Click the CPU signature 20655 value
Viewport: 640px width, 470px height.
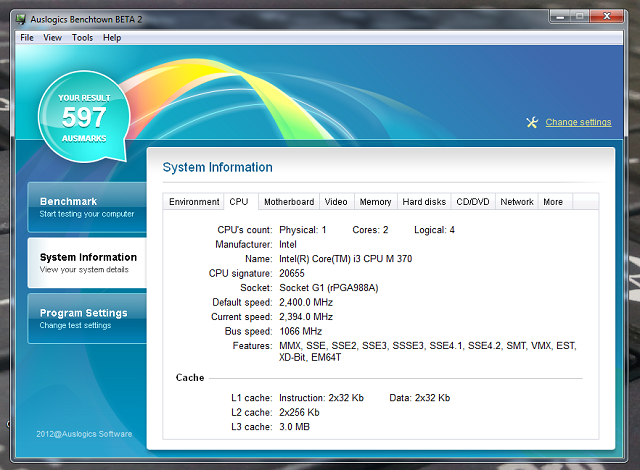[x=292, y=273]
